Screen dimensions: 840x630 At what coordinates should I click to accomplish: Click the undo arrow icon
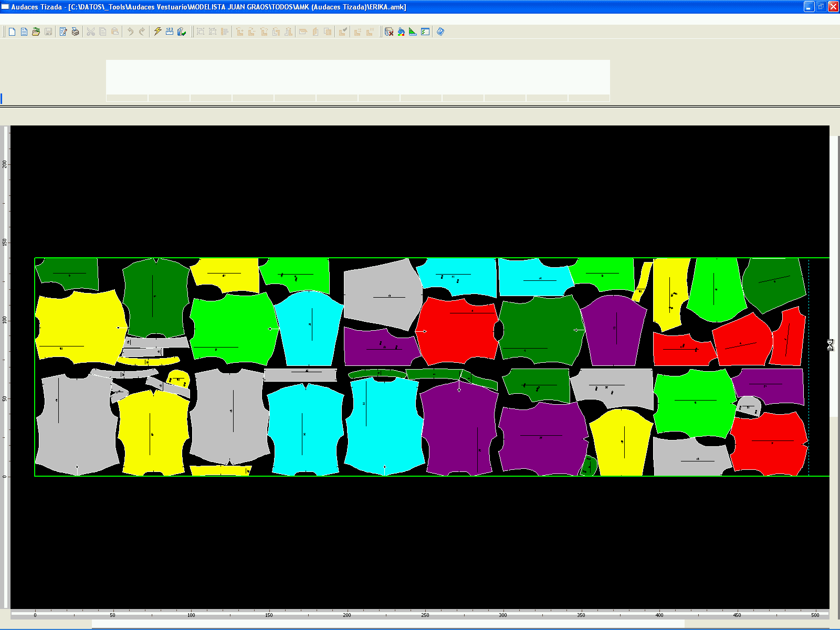point(130,32)
